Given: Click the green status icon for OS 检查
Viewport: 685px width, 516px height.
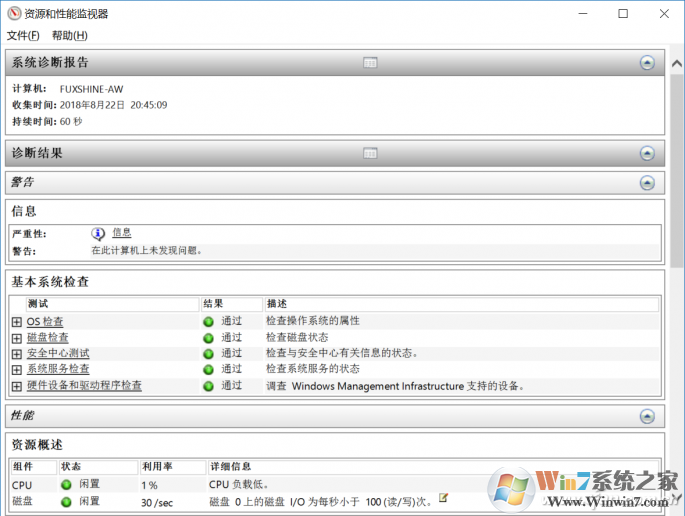Looking at the screenshot, I should click(x=209, y=322).
